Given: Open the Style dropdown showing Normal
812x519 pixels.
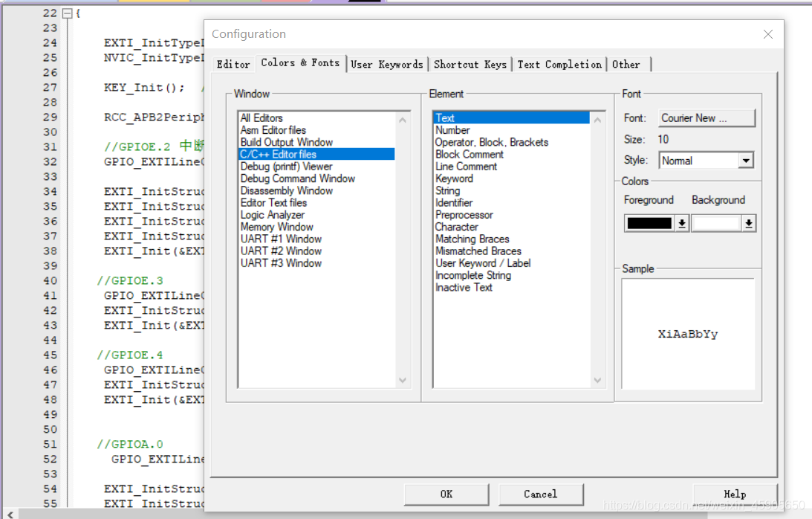Looking at the screenshot, I should pyautogui.click(x=706, y=161).
